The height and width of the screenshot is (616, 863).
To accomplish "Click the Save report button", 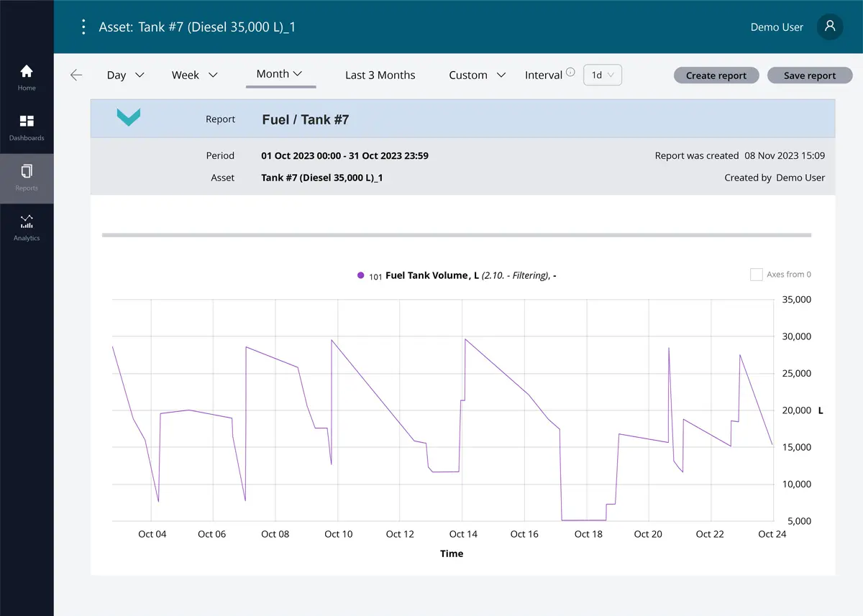I will tap(809, 75).
